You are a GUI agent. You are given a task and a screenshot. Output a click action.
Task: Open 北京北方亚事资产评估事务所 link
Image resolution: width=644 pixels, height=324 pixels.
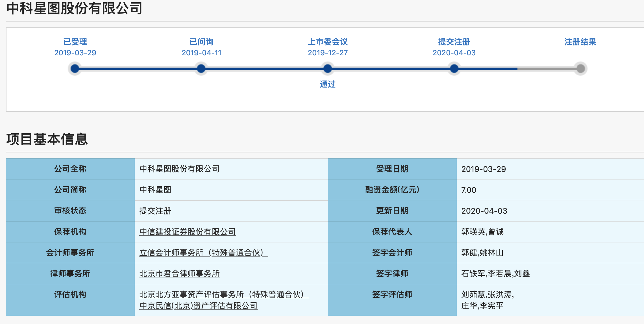[x=224, y=294]
